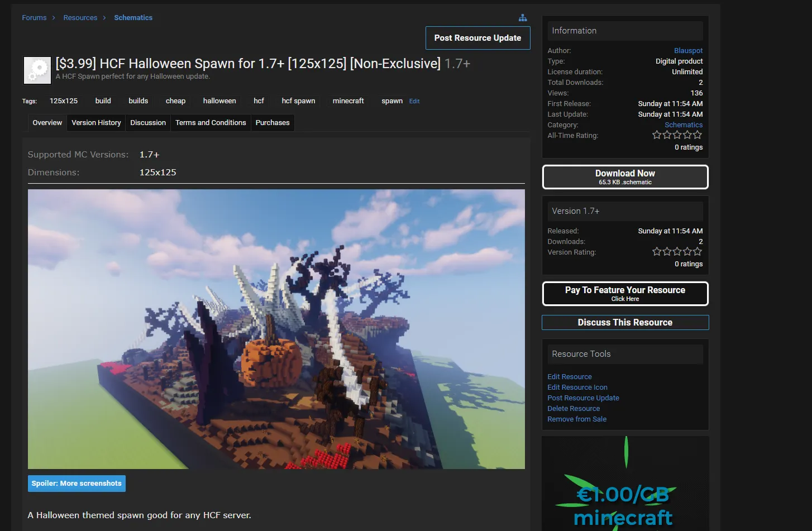
Task: Click the Version Rating stars
Action: pos(677,252)
